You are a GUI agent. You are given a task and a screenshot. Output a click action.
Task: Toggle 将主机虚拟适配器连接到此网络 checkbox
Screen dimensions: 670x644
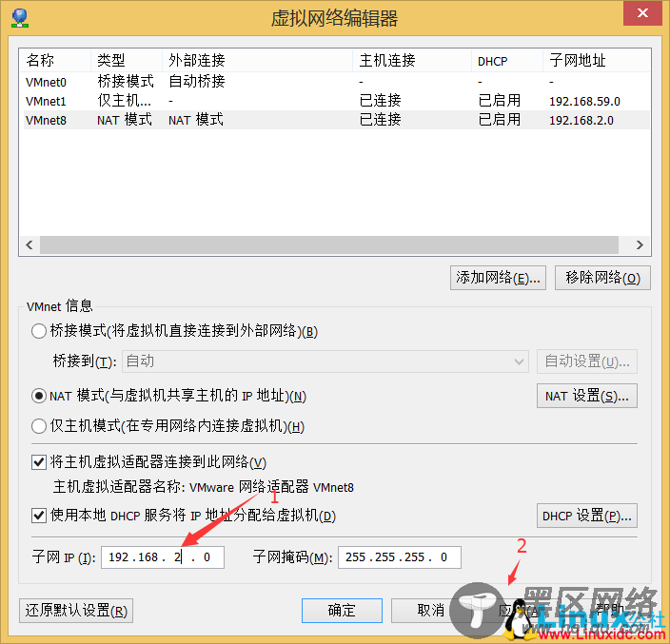click(x=39, y=462)
